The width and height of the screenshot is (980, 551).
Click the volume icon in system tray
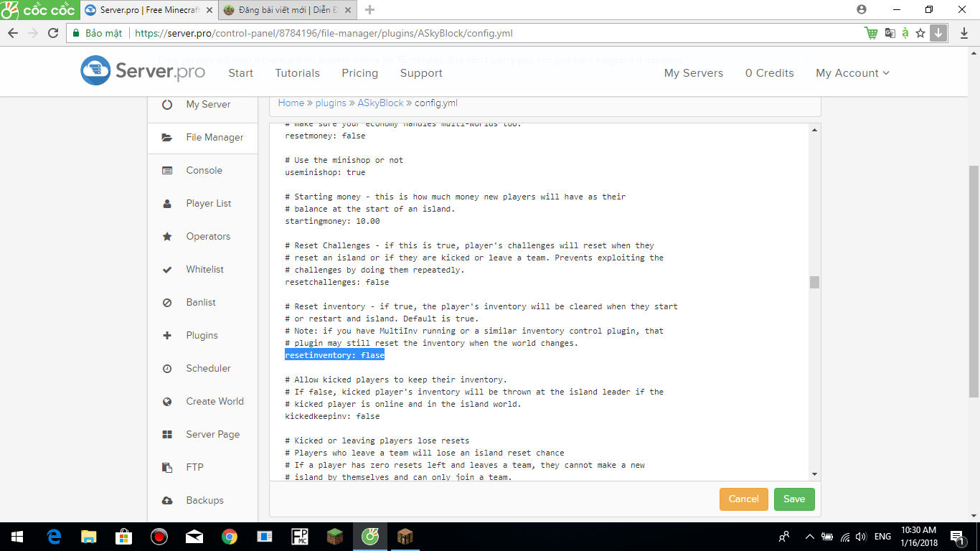point(861,537)
